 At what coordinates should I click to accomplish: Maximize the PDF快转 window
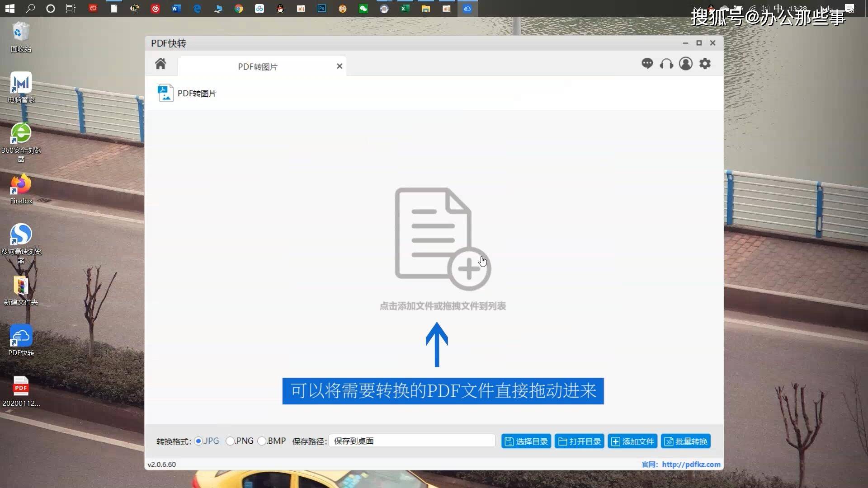coord(699,43)
